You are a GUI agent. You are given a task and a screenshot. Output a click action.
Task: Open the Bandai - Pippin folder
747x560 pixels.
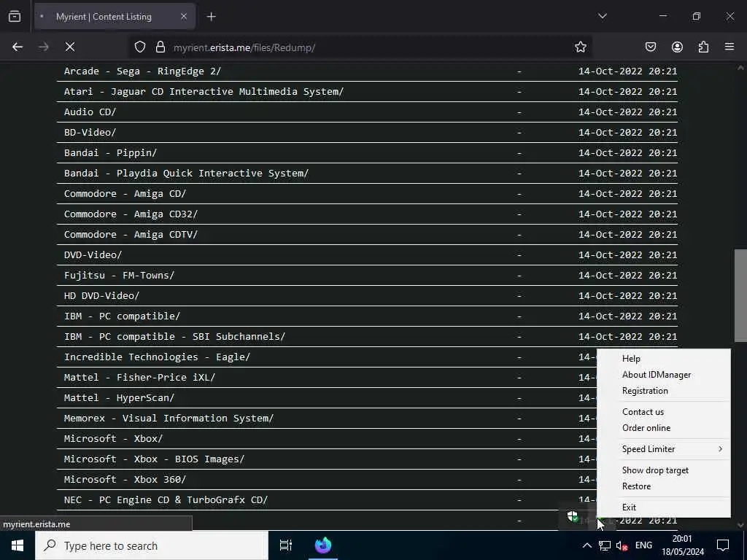[111, 153]
